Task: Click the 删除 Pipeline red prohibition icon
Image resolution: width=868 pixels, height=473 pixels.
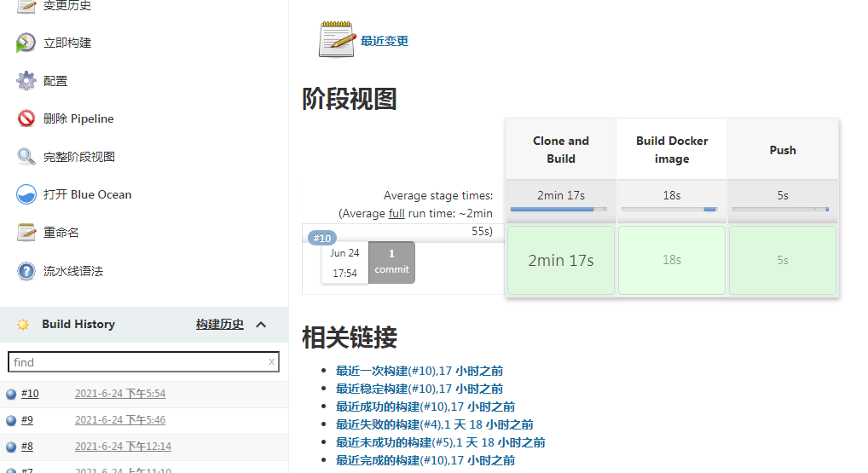Action: click(x=26, y=118)
